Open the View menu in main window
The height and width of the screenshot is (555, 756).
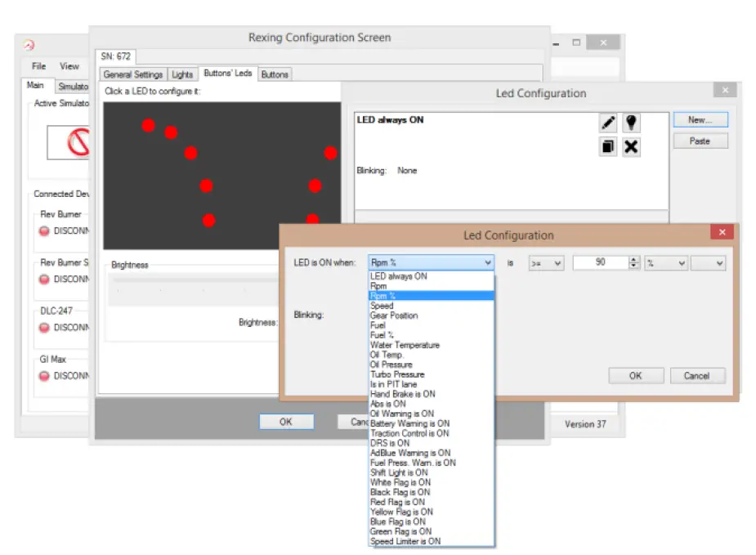(69, 66)
